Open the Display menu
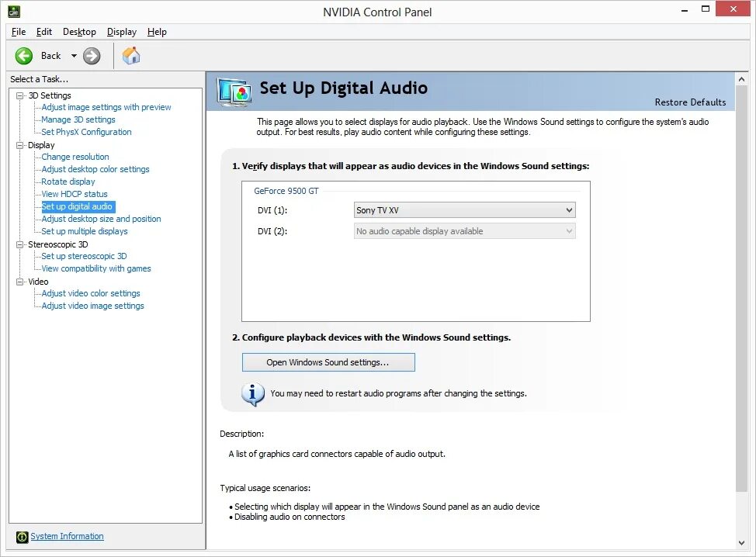The height and width of the screenshot is (557, 756). pyautogui.click(x=122, y=32)
